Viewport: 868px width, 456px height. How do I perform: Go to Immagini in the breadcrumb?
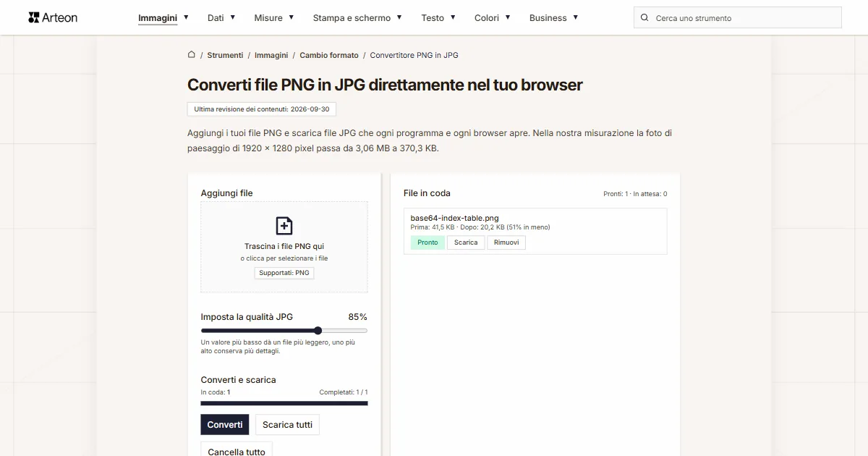coord(271,55)
